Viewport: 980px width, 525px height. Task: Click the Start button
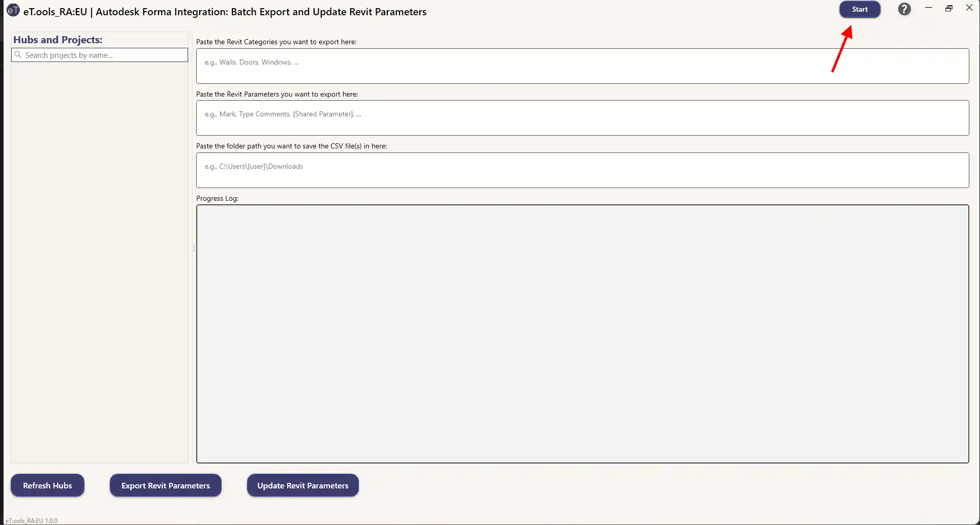(860, 9)
